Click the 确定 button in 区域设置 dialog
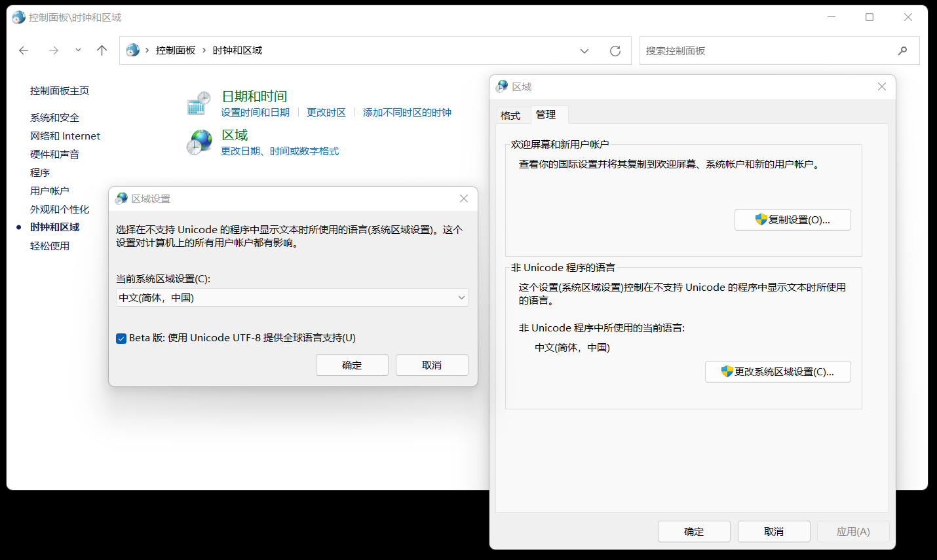The width and height of the screenshot is (937, 560). click(352, 365)
